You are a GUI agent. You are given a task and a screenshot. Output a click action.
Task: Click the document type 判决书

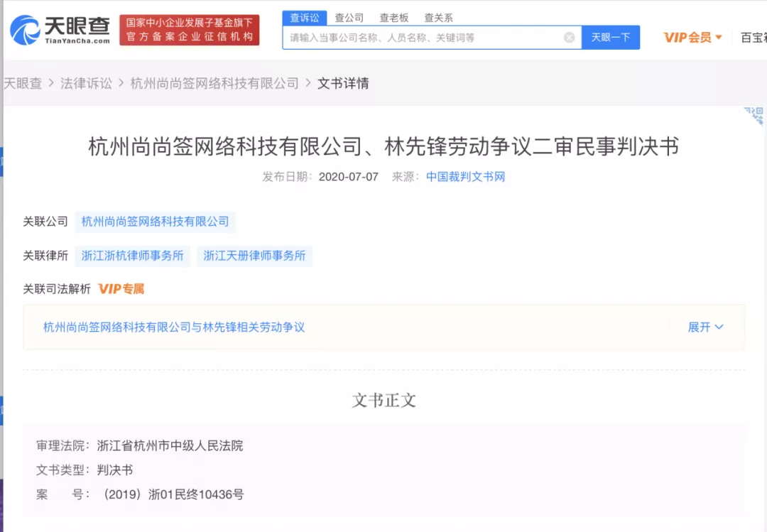pyautogui.click(x=115, y=469)
